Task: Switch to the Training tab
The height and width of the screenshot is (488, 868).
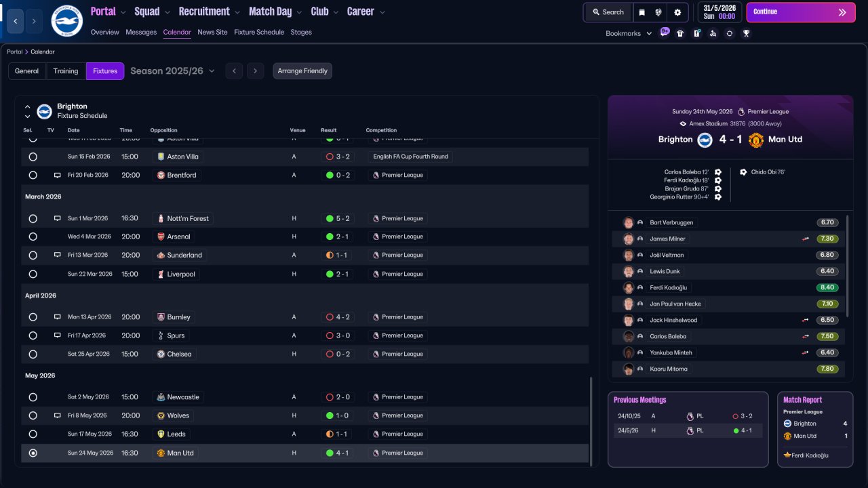Action: (66, 71)
